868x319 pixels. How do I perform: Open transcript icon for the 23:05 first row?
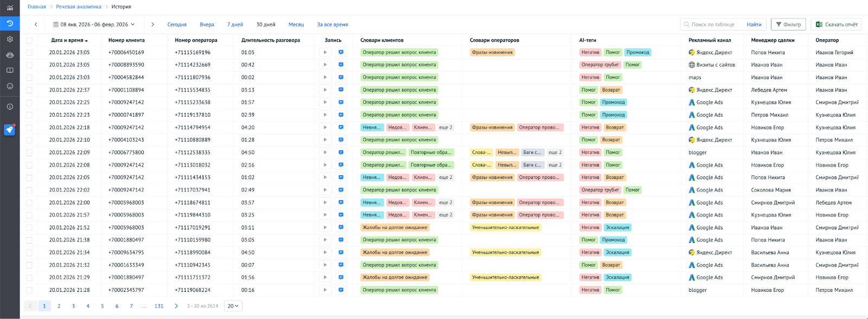[x=341, y=53]
